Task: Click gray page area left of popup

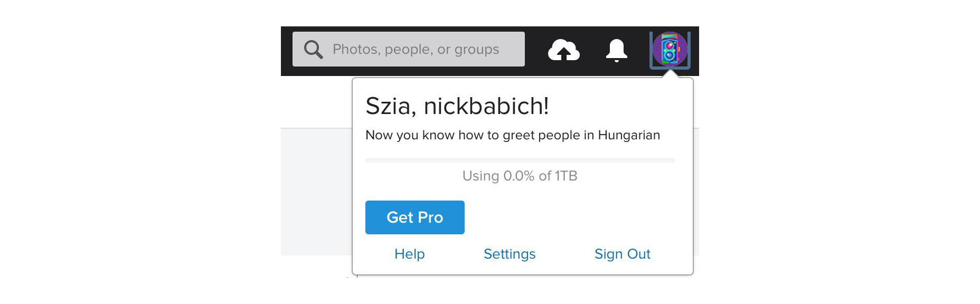Action: (316, 190)
